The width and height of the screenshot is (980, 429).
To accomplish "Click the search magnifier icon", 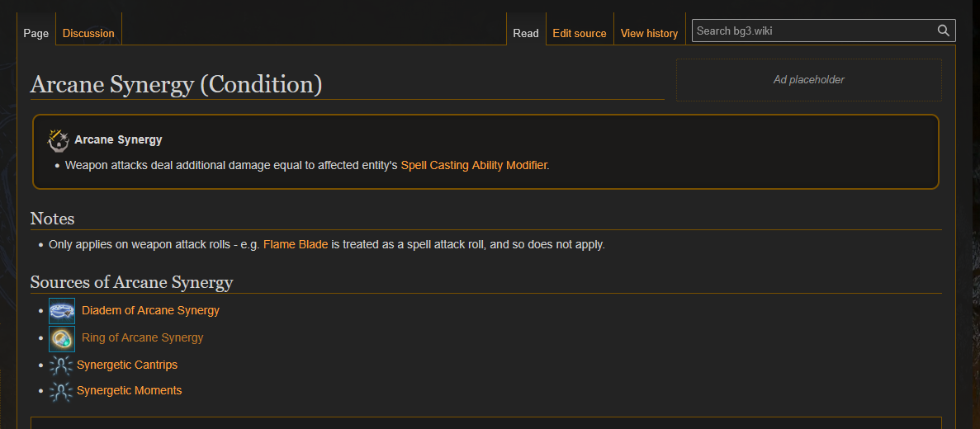I will click(943, 31).
